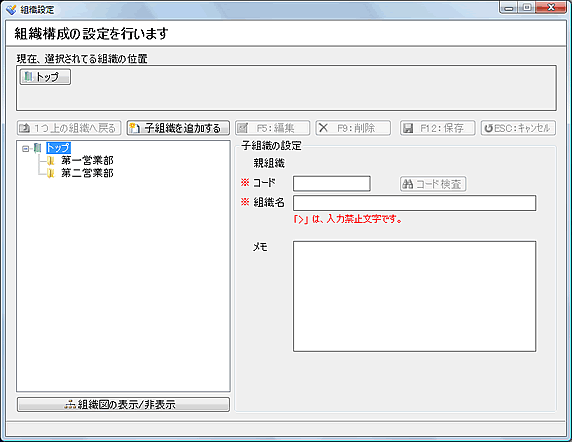572x442 pixels.
Task: Click the new-document icon on 子組織を追加する
Action: pos(135,128)
